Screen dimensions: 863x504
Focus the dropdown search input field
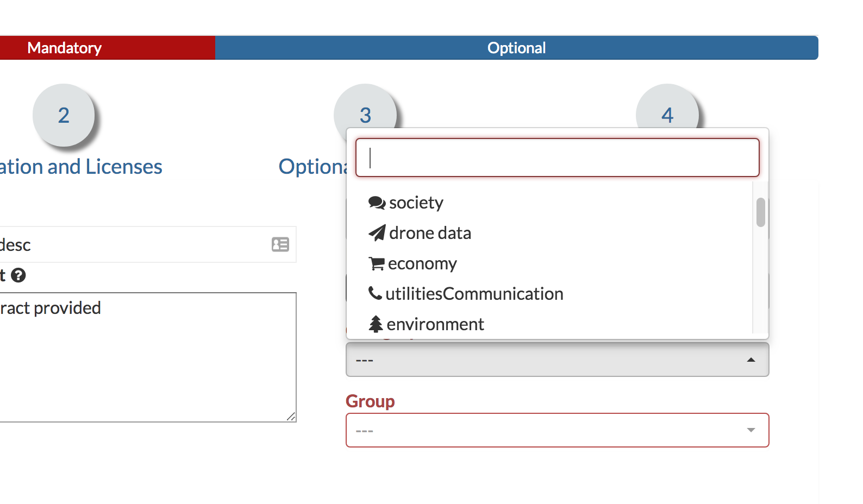click(558, 157)
